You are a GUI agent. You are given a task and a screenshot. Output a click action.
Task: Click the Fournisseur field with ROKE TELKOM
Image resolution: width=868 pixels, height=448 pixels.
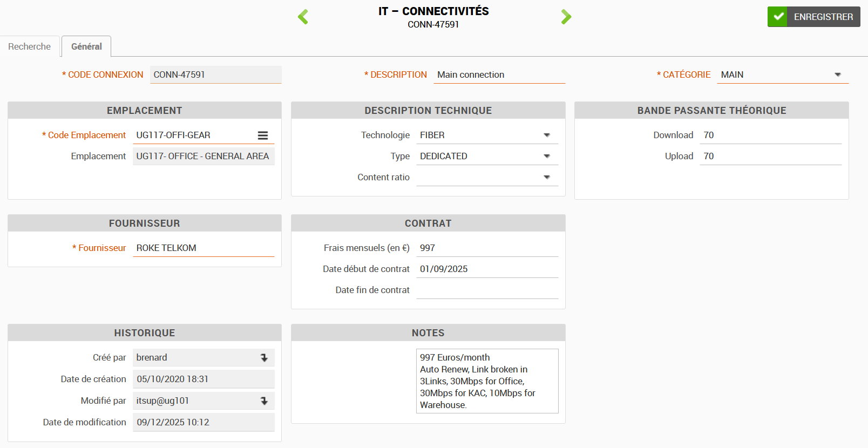tap(204, 248)
